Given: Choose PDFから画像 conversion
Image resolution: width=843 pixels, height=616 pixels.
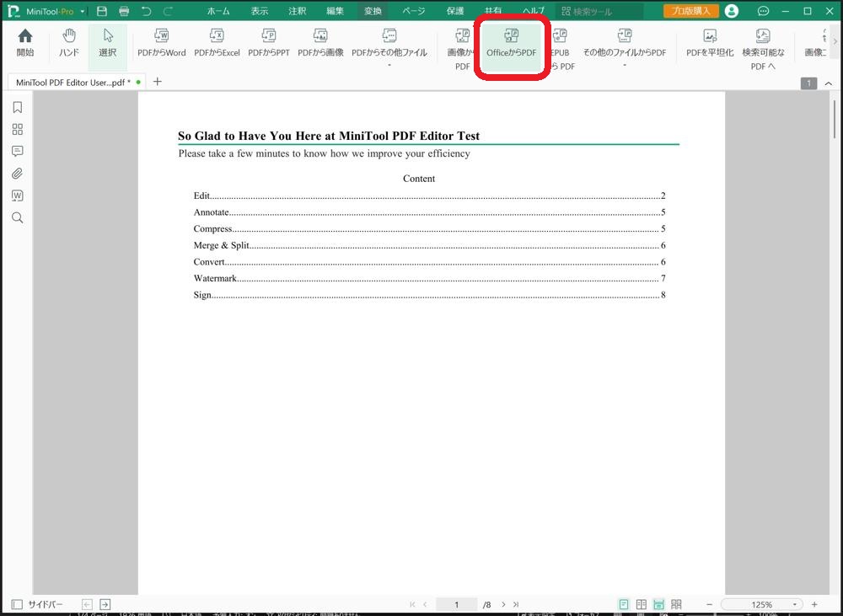Looking at the screenshot, I should pyautogui.click(x=320, y=43).
